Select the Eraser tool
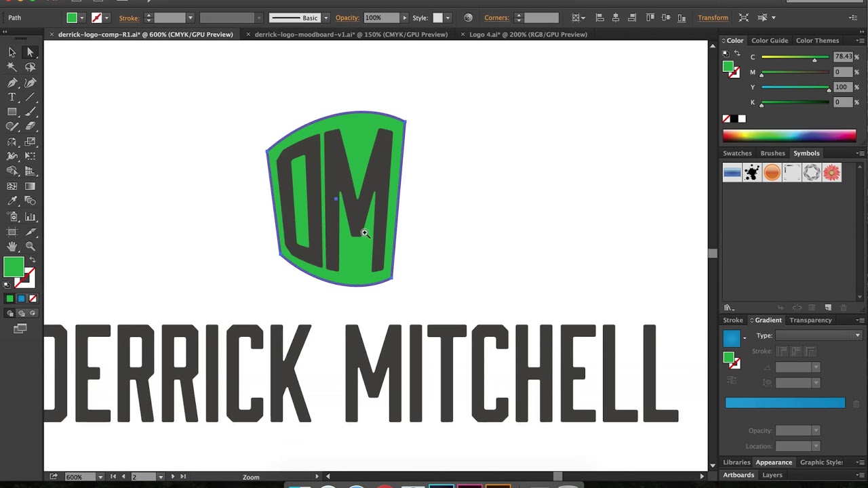Viewport: 868px width, 488px height. (30, 127)
